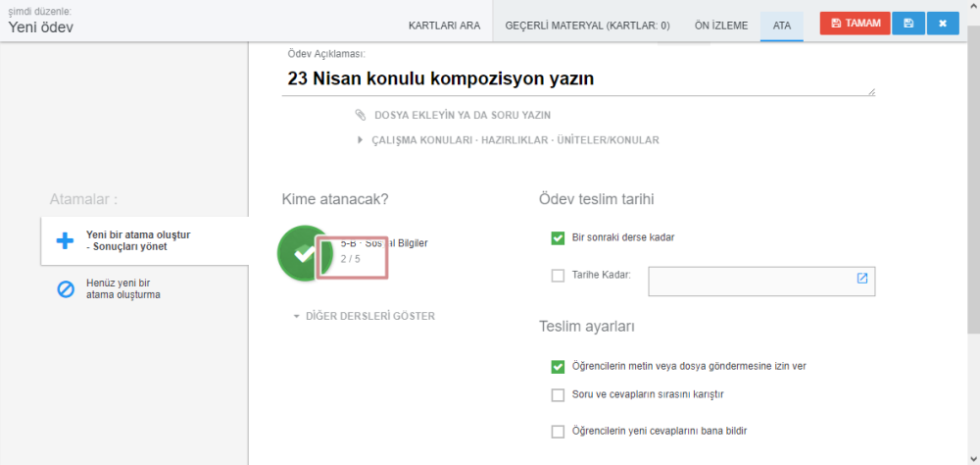Click the blue X close icon
The height and width of the screenshot is (465, 980).
pos(943,24)
